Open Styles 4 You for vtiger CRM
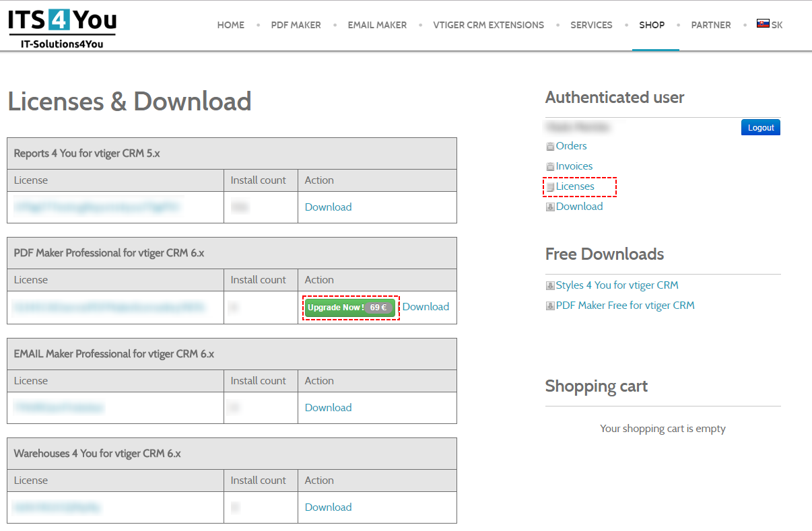 point(617,285)
